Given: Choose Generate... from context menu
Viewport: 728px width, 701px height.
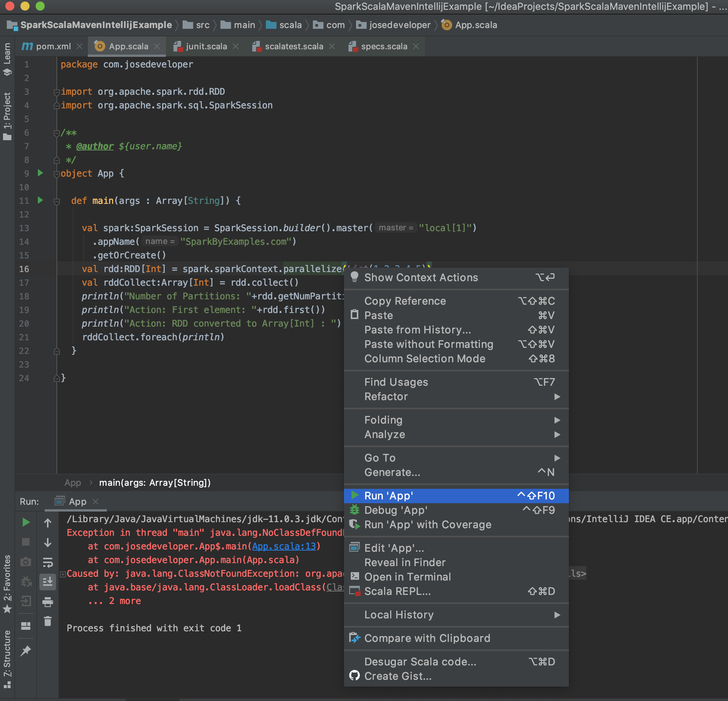Looking at the screenshot, I should tap(456, 472).
